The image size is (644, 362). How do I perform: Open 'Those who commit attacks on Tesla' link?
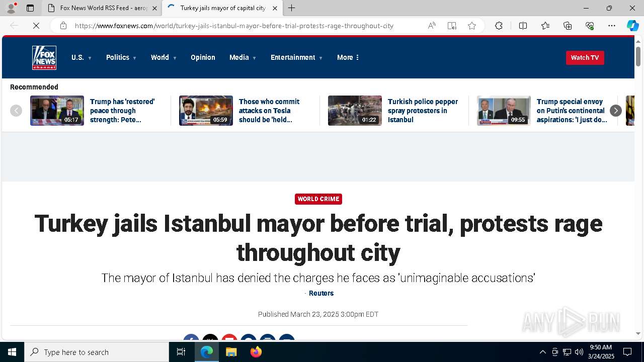(269, 111)
